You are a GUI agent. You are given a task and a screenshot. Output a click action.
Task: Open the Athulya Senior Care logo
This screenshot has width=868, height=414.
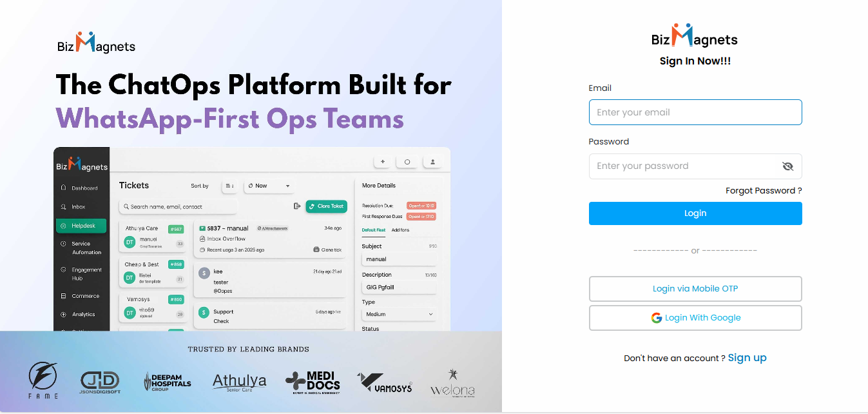[239, 382]
